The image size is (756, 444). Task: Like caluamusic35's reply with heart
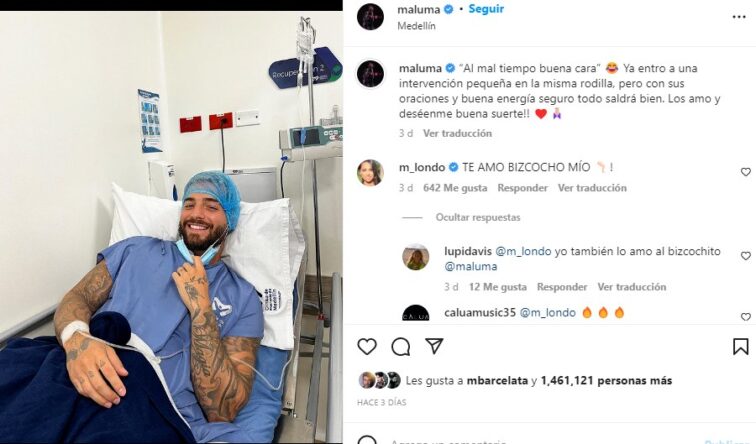(745, 317)
